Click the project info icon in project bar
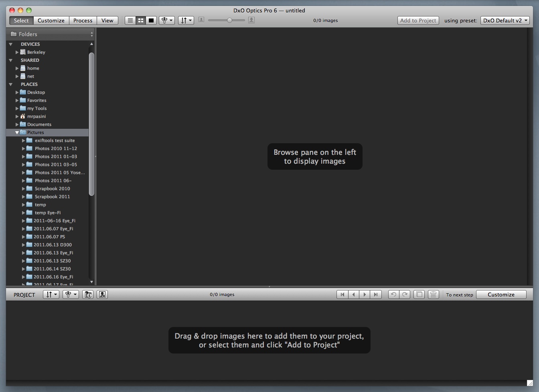 tap(88, 295)
